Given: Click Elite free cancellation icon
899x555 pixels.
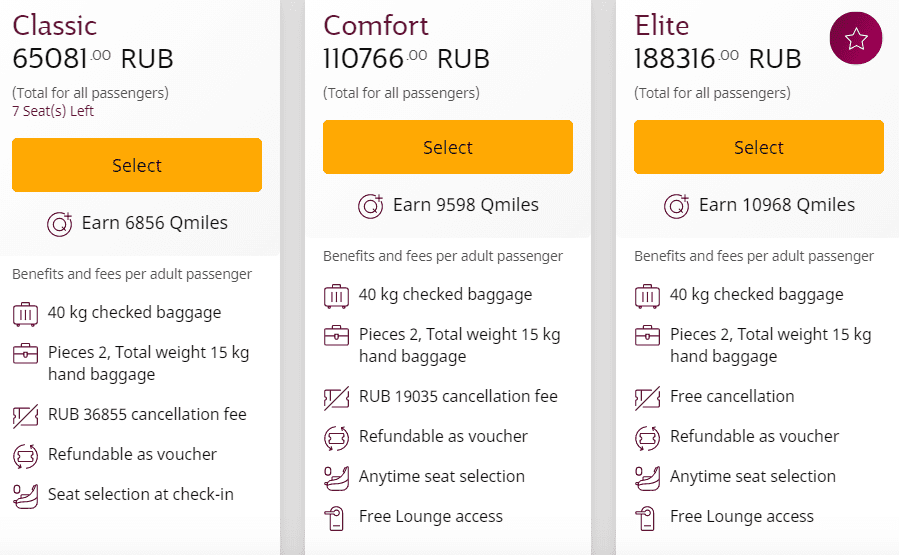Looking at the screenshot, I should click(x=648, y=398).
